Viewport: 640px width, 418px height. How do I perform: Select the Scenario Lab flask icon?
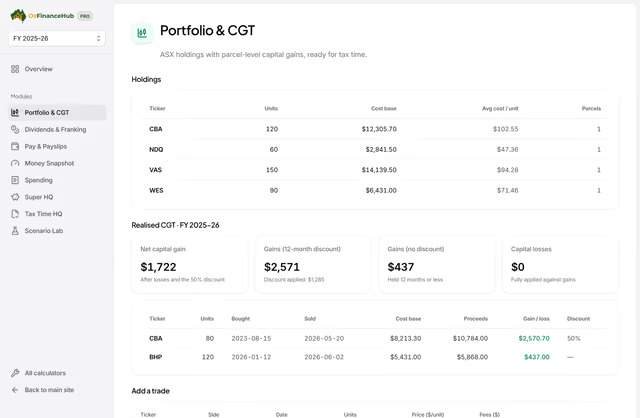point(15,231)
